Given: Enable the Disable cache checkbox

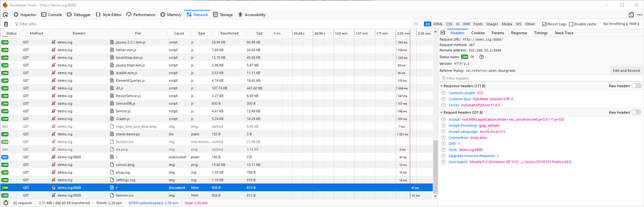Looking at the screenshot, I should [571, 24].
